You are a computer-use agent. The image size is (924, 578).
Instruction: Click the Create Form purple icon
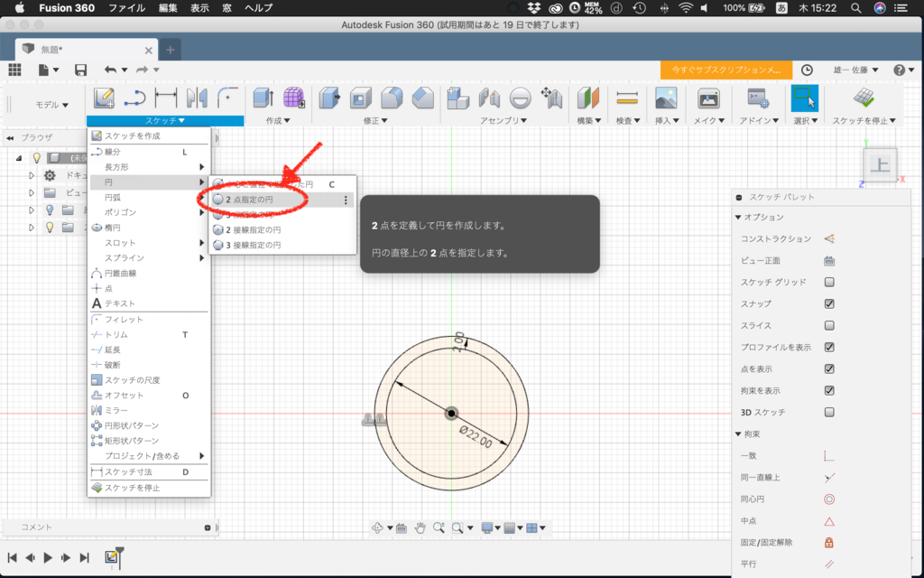tap(293, 98)
